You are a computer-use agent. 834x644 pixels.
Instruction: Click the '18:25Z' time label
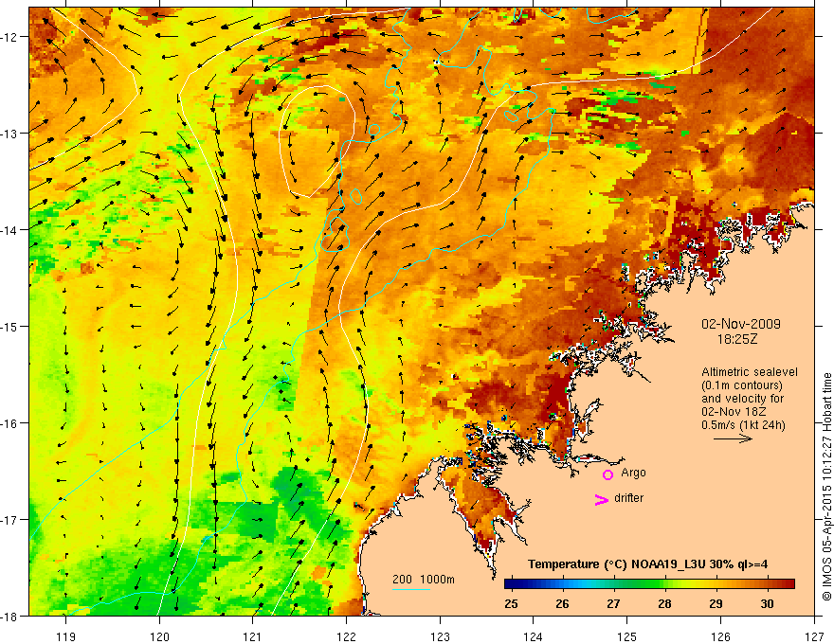point(737,339)
